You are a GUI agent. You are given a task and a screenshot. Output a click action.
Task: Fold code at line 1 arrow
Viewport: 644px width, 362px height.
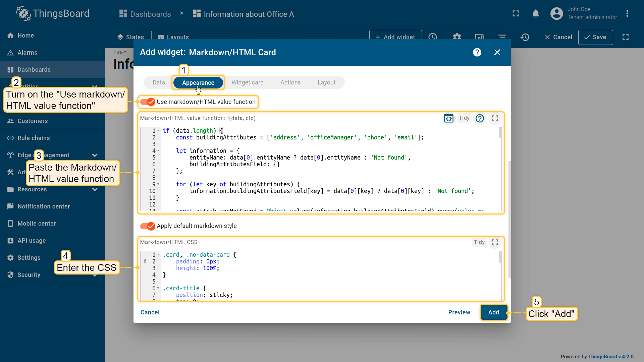click(x=158, y=131)
